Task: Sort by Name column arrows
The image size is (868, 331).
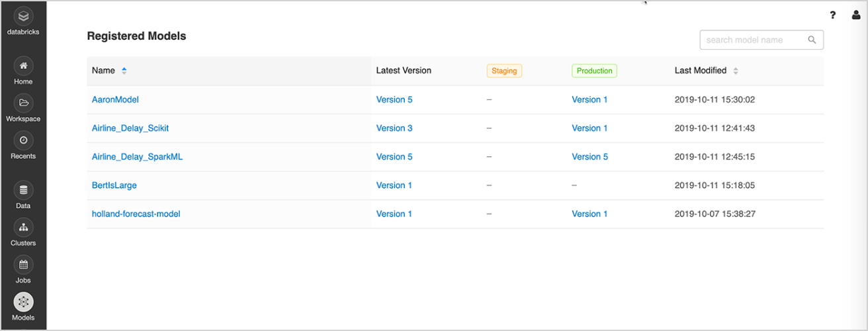Action: (x=124, y=71)
